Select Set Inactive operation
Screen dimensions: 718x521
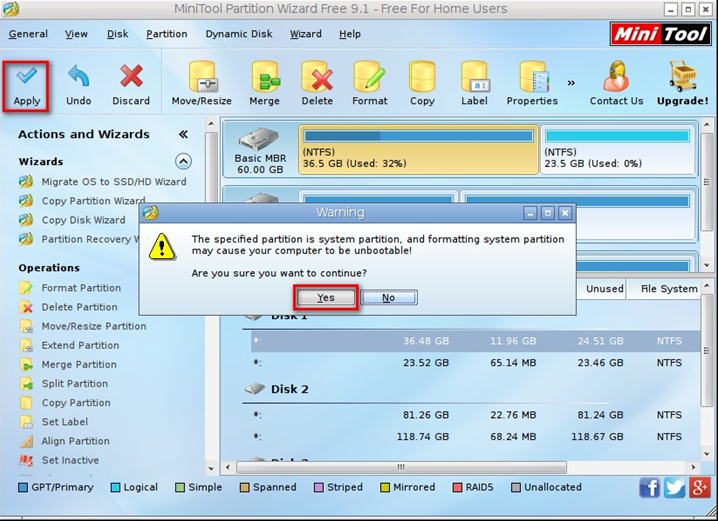coord(70,461)
